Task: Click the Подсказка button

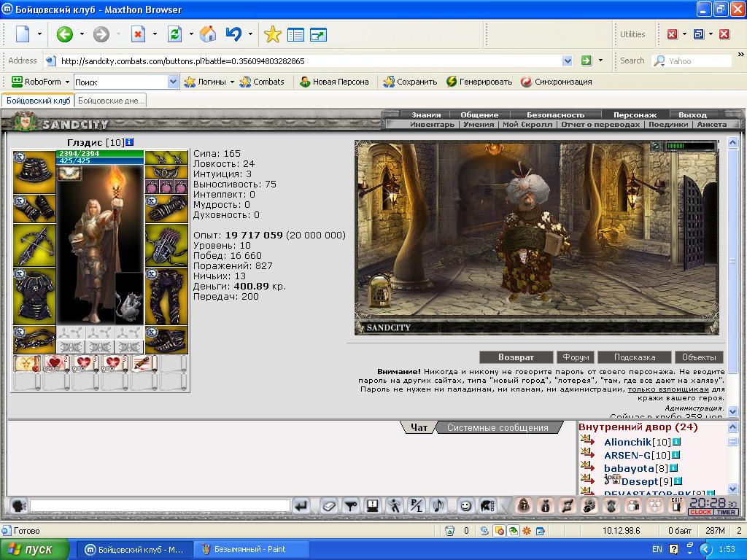Action: pyautogui.click(x=635, y=357)
